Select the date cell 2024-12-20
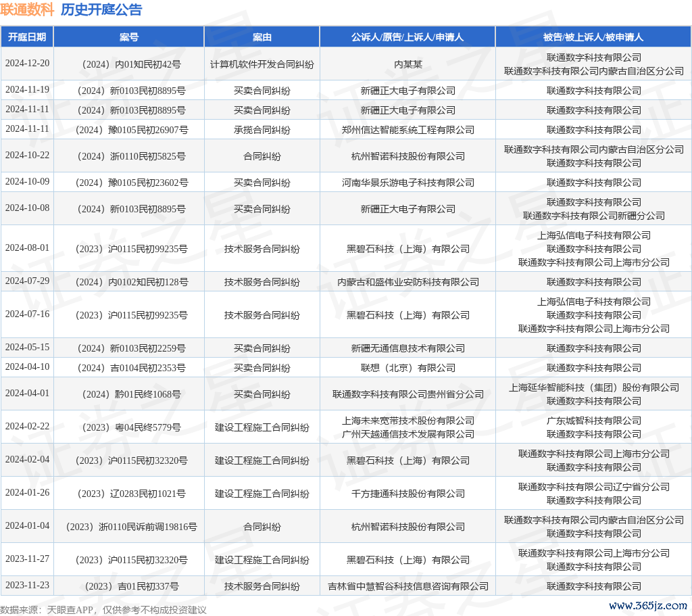The width and height of the screenshot is (692, 616). point(27,63)
